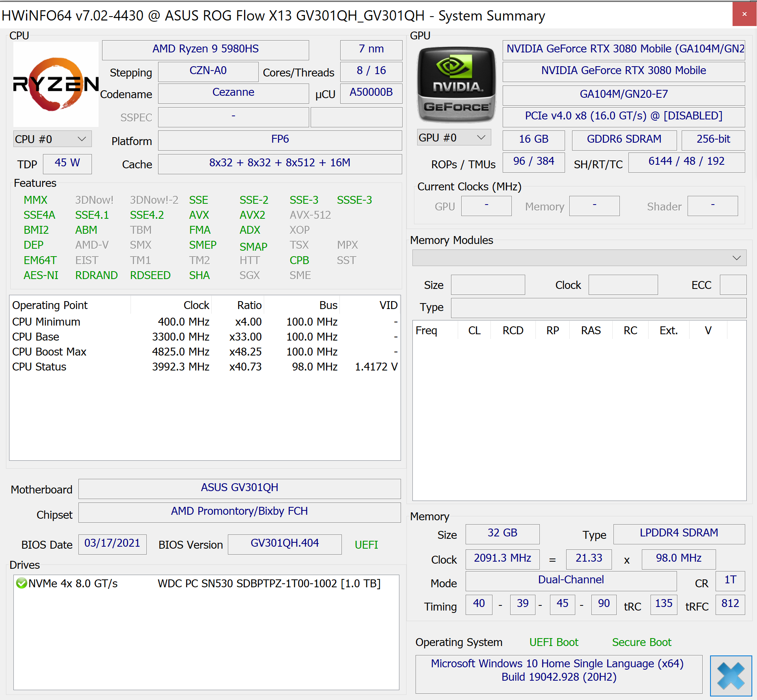Screen dimensions: 757x700
Task: Click the green UEFI label near BIOS
Action: [366, 545]
